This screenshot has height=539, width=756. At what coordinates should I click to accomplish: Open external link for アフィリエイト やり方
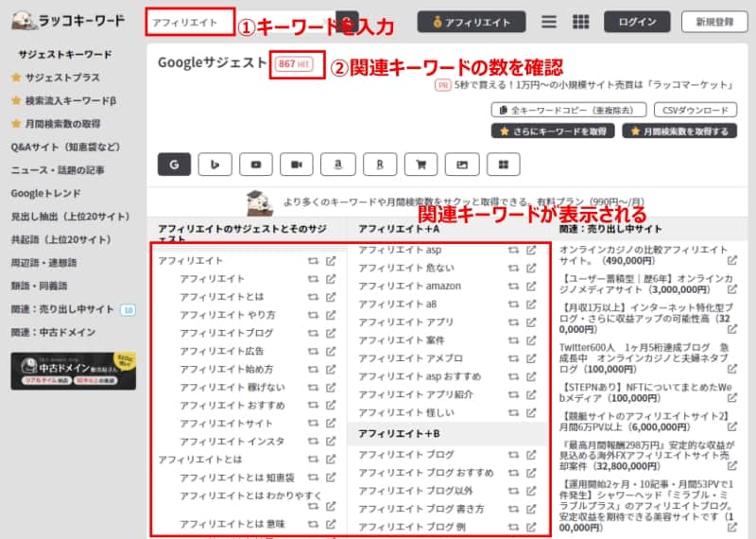coord(331,315)
